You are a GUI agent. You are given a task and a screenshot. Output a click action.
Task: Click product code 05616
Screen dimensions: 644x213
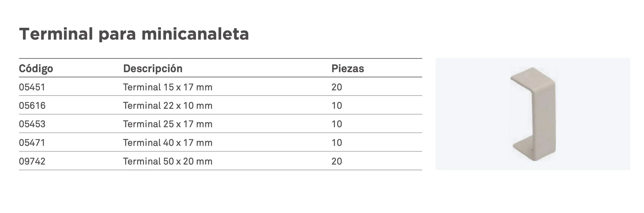pyautogui.click(x=32, y=106)
